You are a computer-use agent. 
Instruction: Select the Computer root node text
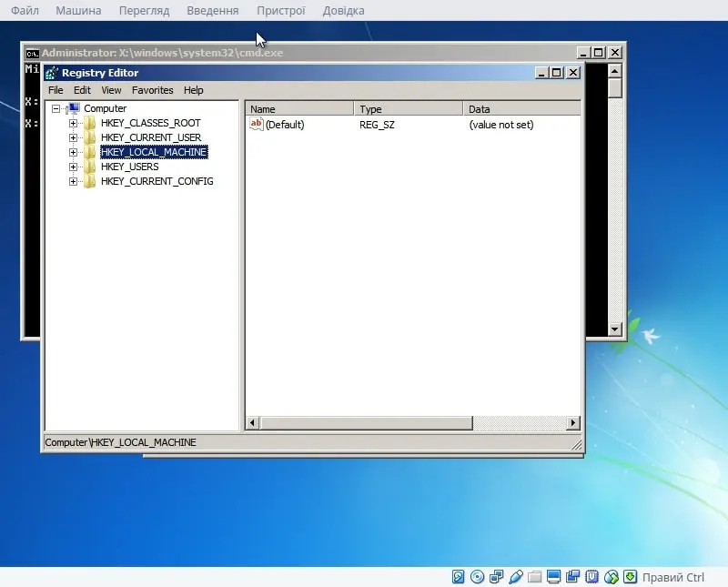coord(105,108)
